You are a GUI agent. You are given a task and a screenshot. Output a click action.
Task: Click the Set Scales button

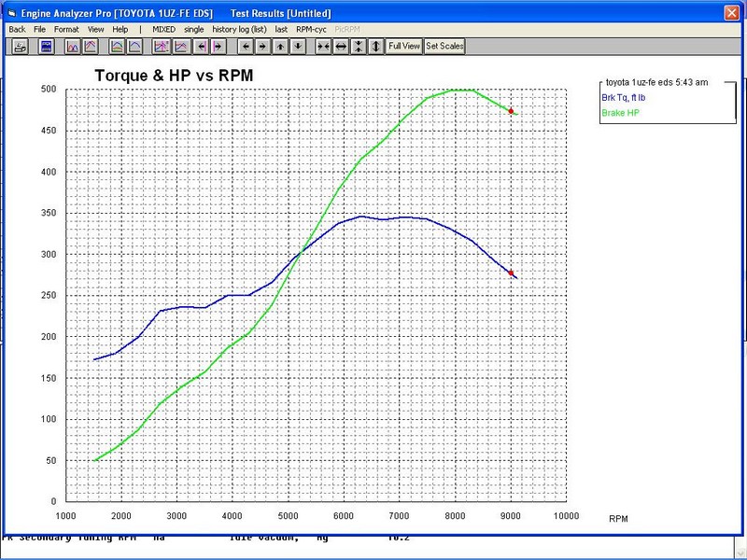pyautogui.click(x=444, y=46)
